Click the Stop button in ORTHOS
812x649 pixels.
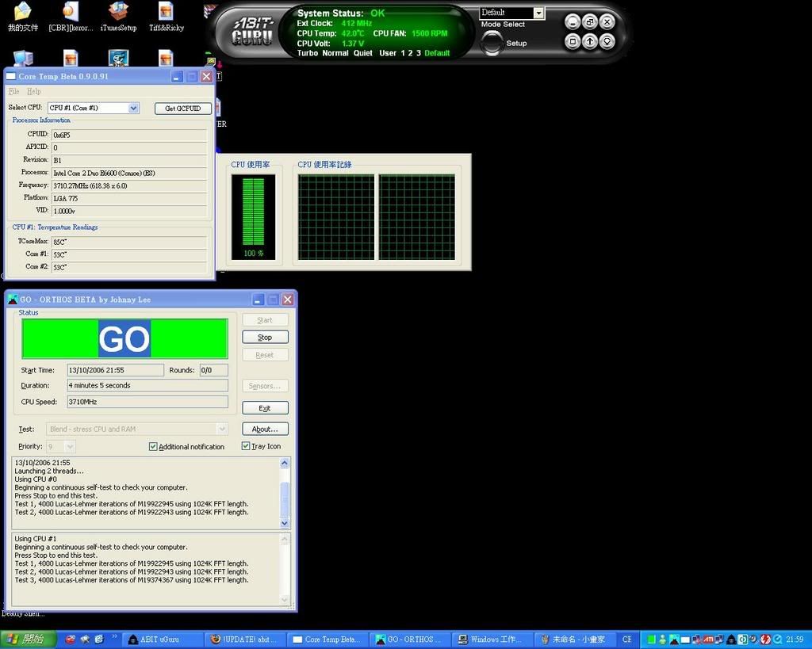[x=265, y=337]
